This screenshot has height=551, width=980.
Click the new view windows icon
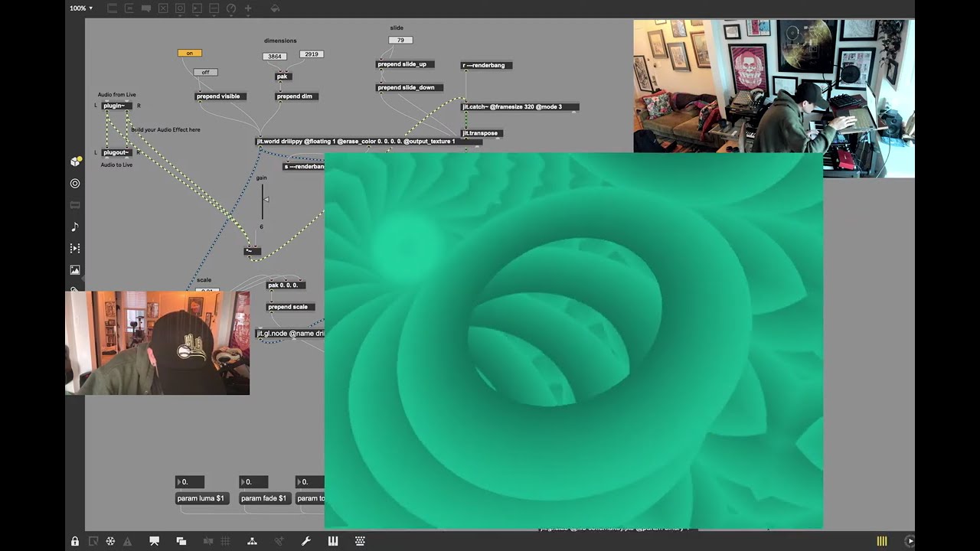pyautogui.click(x=181, y=541)
